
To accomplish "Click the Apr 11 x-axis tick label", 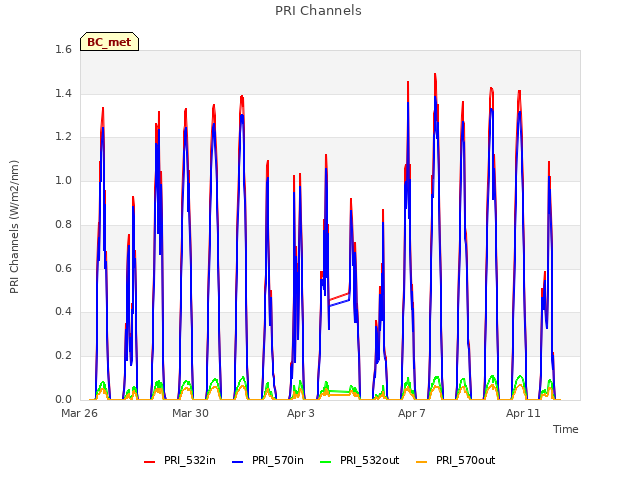I will point(523,413).
